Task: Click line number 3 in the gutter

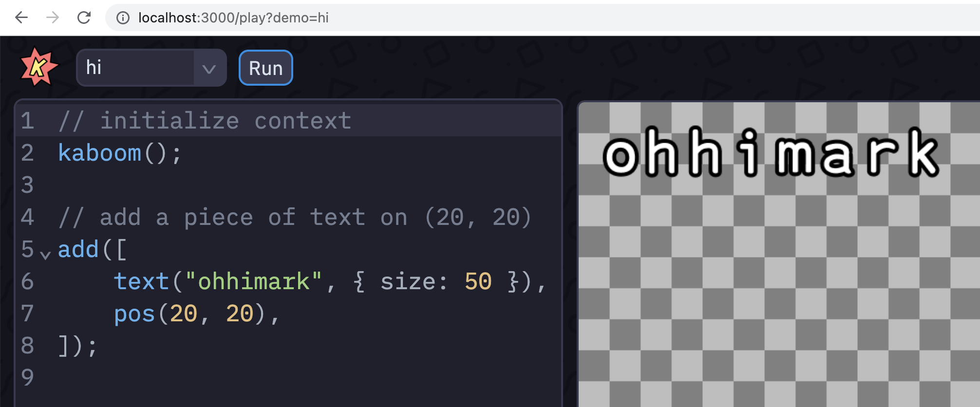Action: [28, 185]
